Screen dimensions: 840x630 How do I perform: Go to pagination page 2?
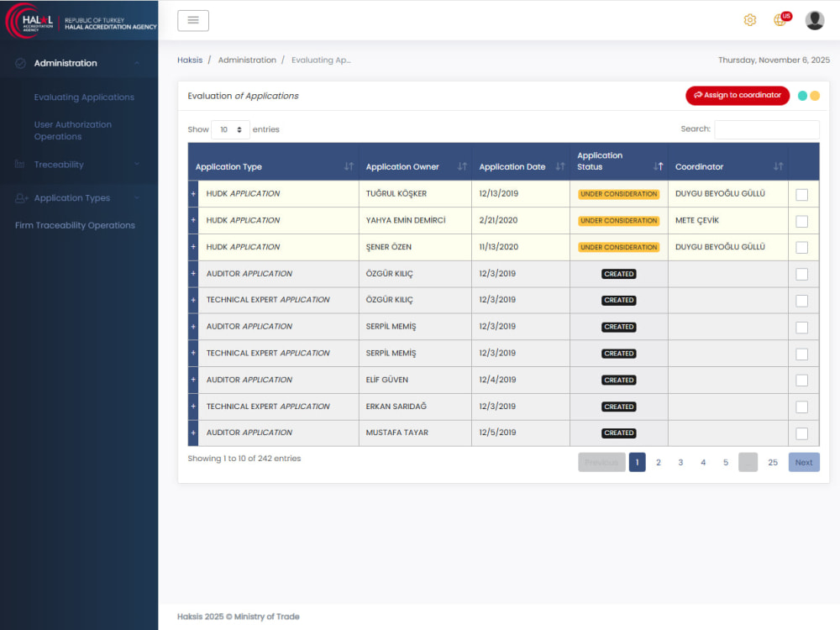[x=659, y=462]
